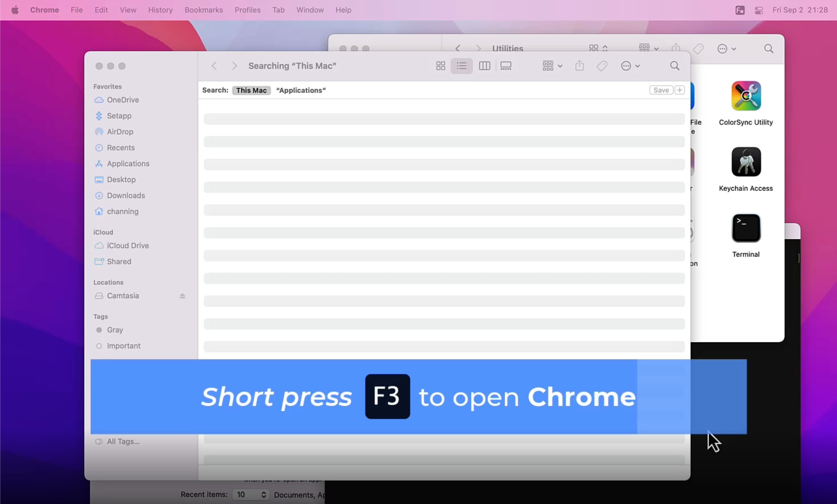Keep search scope on This Mac
The image size is (837, 504).
[x=251, y=90]
